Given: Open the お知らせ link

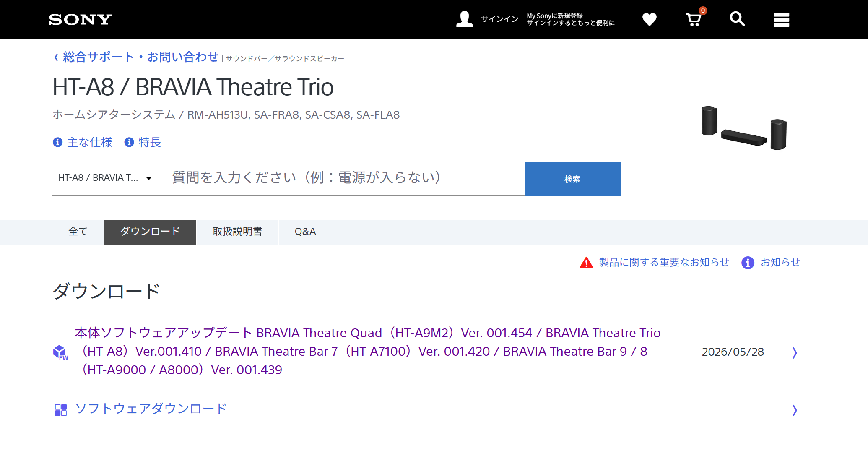Looking at the screenshot, I should pyautogui.click(x=780, y=263).
